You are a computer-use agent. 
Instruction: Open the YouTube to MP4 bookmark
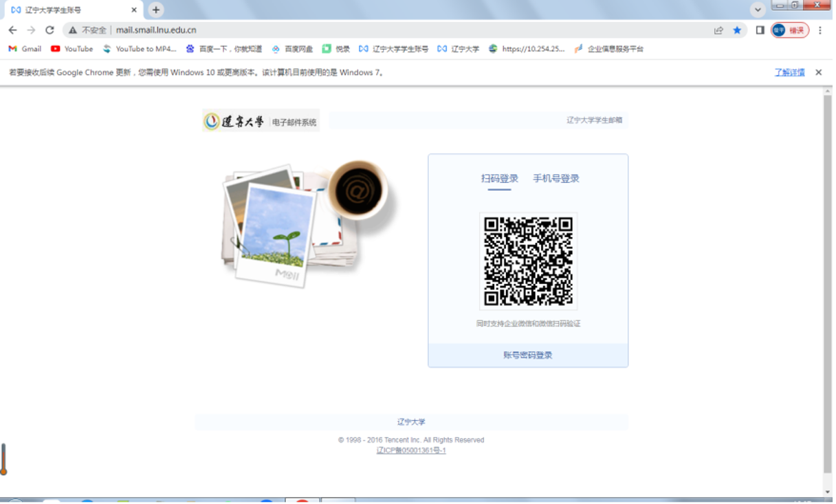[140, 49]
